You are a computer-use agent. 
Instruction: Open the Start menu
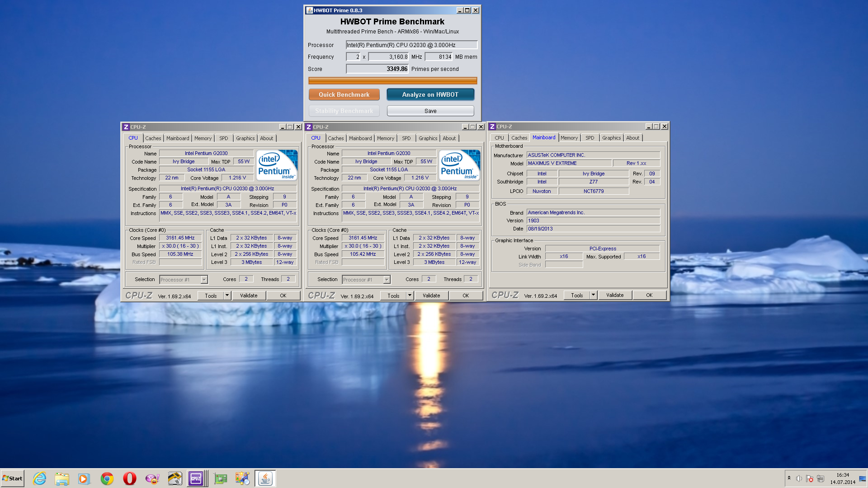point(12,479)
